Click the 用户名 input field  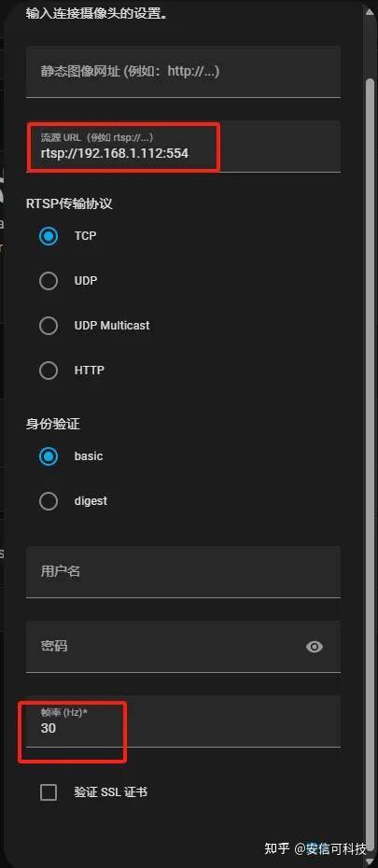(183, 572)
